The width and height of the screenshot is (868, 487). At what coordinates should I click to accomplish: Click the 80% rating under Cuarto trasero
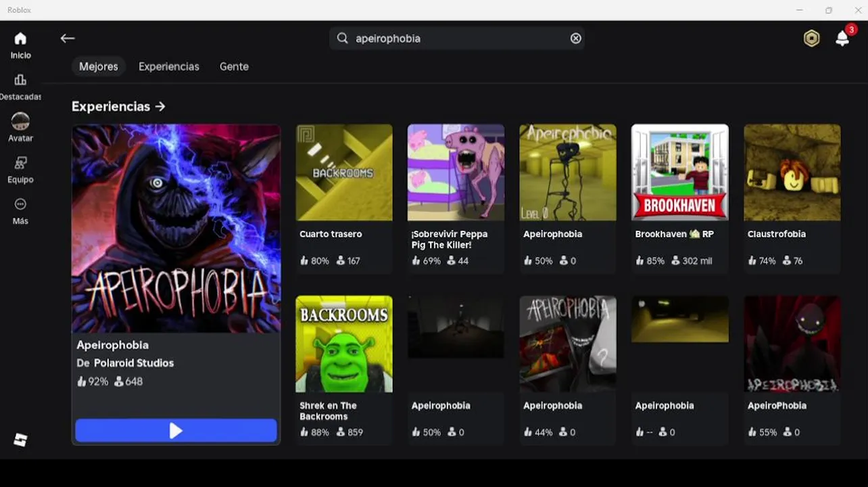[314, 261]
